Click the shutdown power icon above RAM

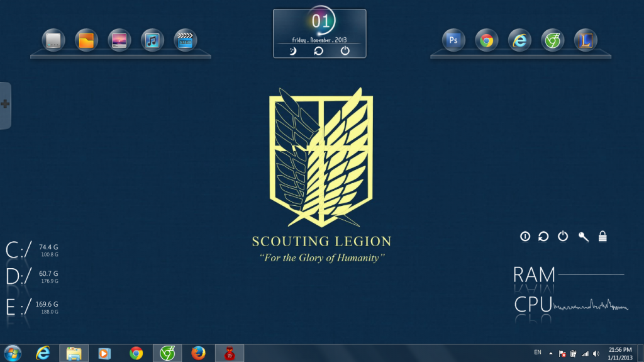tap(563, 236)
